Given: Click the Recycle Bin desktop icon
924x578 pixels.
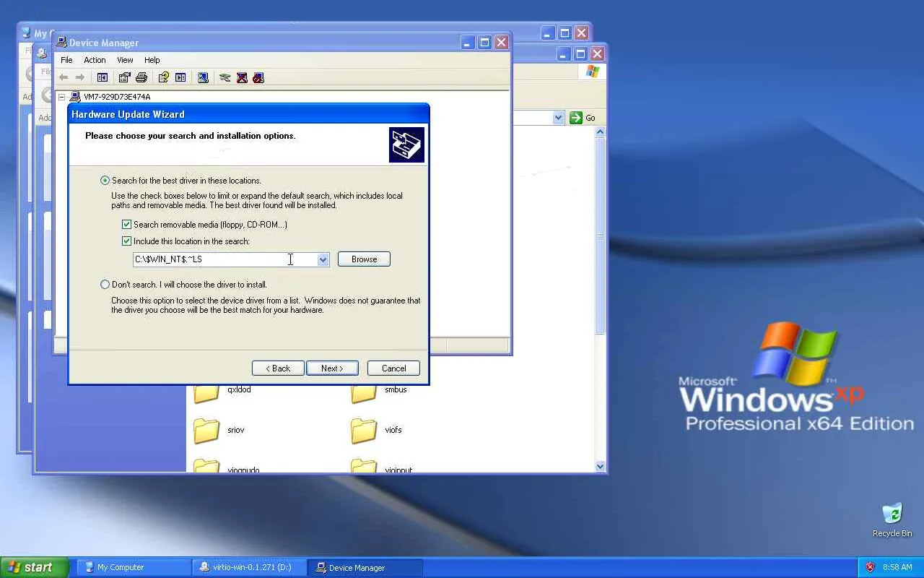Looking at the screenshot, I should [892, 513].
